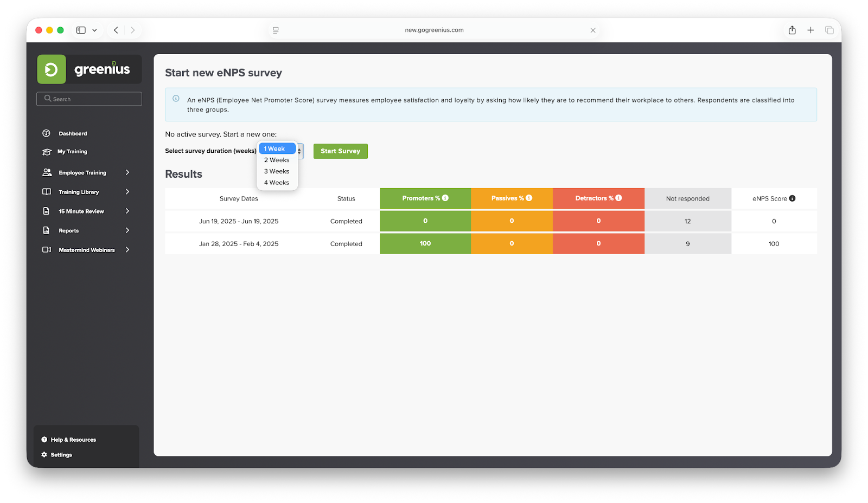Click the Employee Training people icon
This screenshot has width=868, height=503.
pos(47,172)
